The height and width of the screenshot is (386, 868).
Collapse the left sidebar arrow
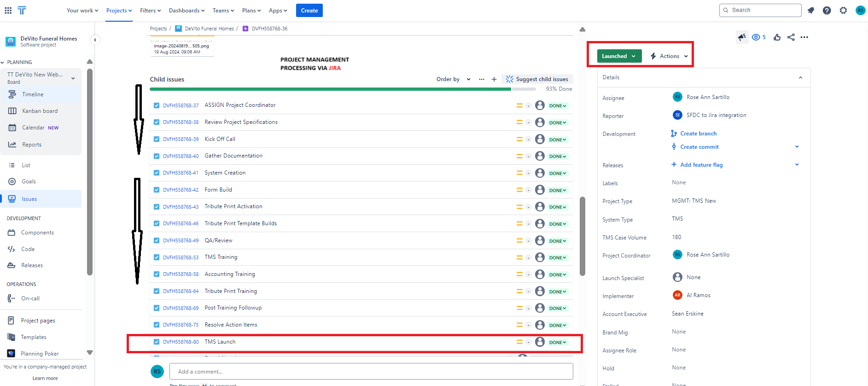click(x=95, y=40)
